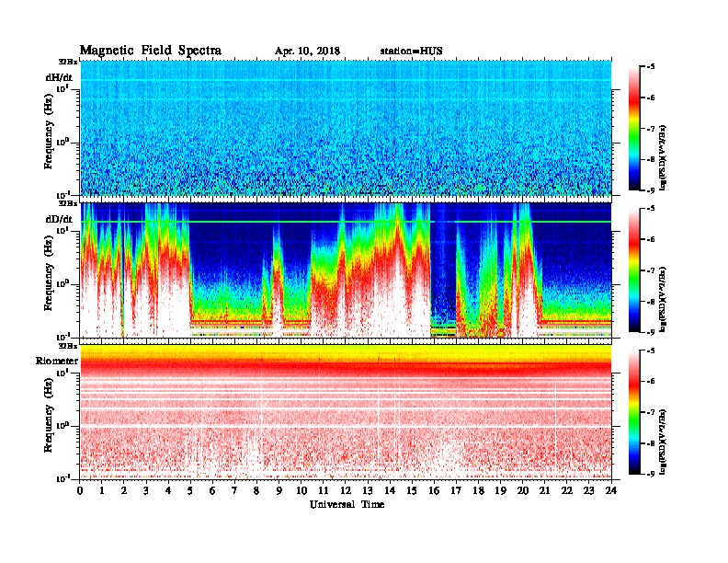Click the dD/dt colorbar PSD units label
The image size is (728, 563).
[x=663, y=300]
